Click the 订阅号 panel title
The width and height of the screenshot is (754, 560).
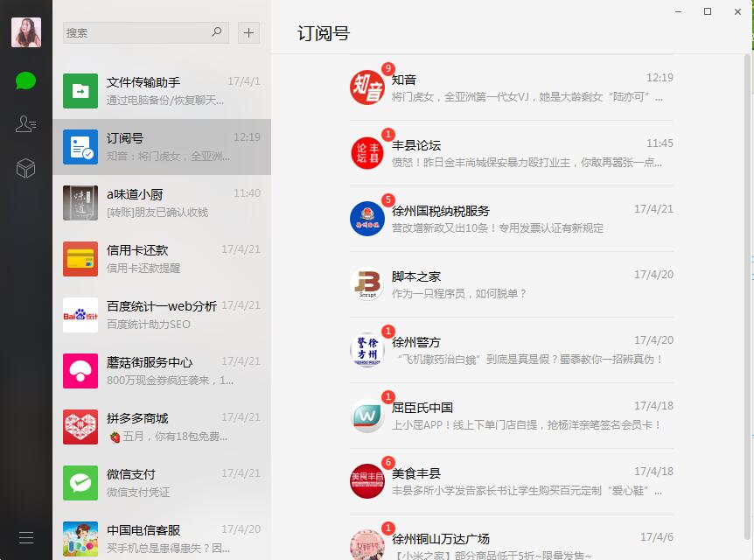(324, 33)
